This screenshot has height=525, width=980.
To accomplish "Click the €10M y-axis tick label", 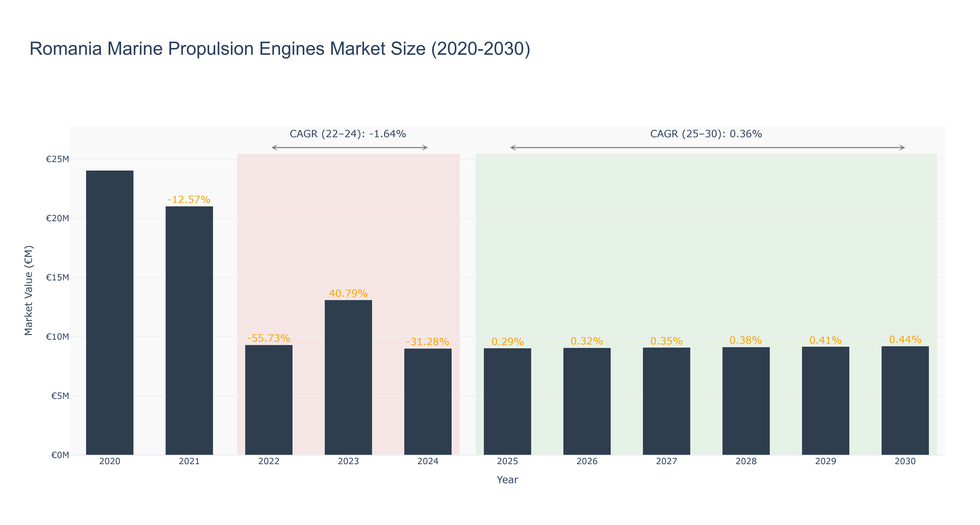I will coord(57,337).
